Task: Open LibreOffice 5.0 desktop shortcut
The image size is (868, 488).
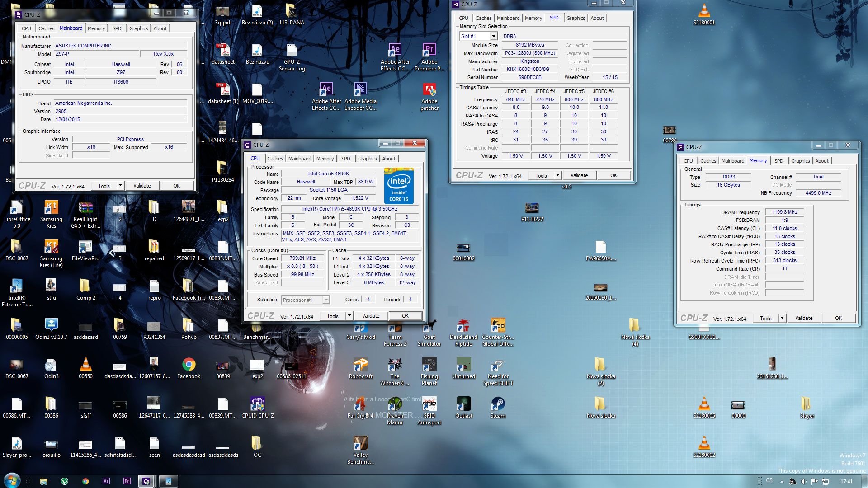Action: pos(17,214)
